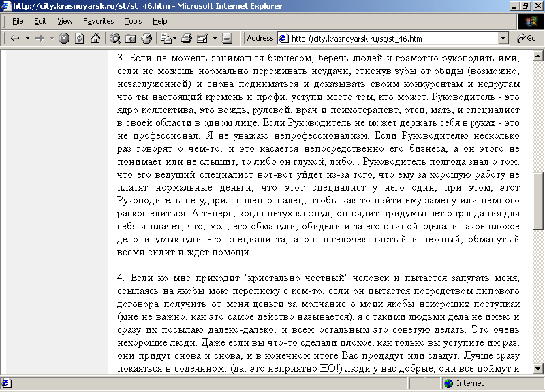
Task: Click the Go button
Action: tap(527, 38)
